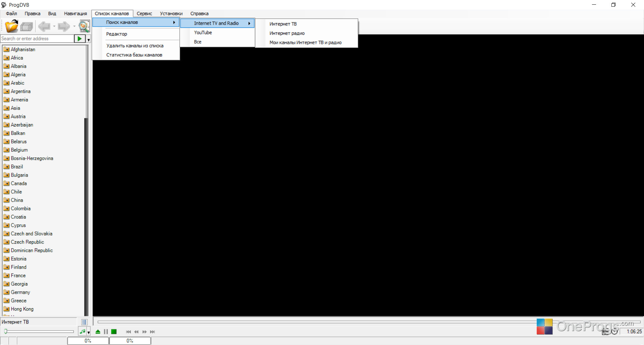The height and width of the screenshot is (345, 644).
Task: Open the Сервис menu
Action: (144, 13)
